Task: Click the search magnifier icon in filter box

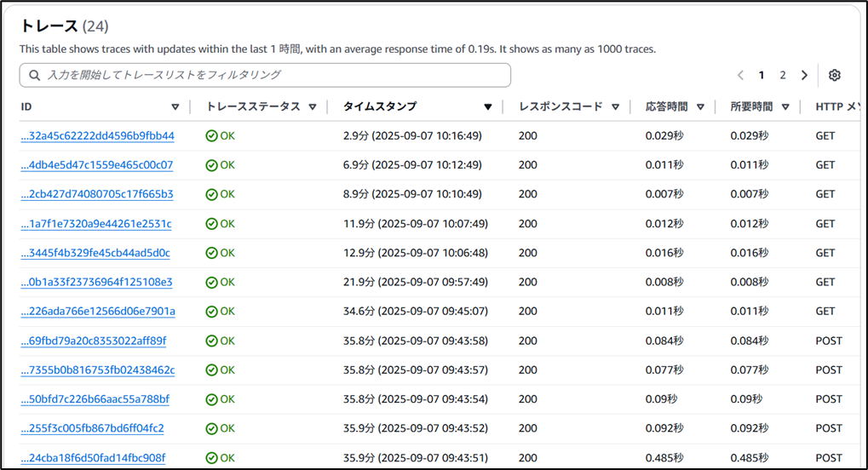Action: (x=35, y=75)
